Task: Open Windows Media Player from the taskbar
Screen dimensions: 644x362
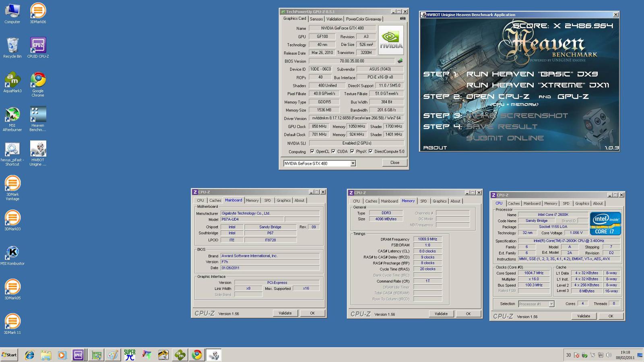Action: click(x=62, y=355)
